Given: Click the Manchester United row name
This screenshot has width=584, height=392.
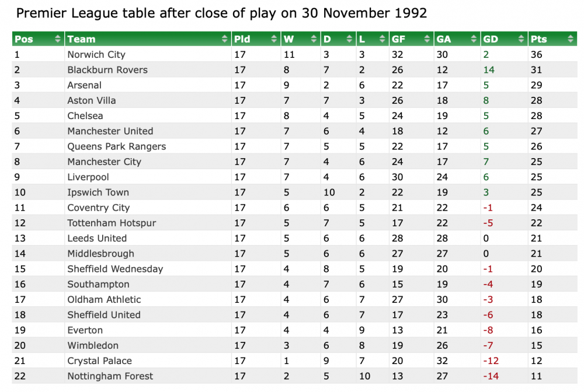Looking at the screenshot, I should 110,131.
